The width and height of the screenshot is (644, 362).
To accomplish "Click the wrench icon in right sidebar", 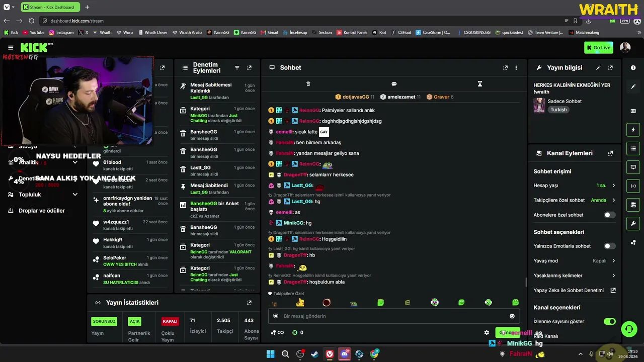I will (x=633, y=223).
